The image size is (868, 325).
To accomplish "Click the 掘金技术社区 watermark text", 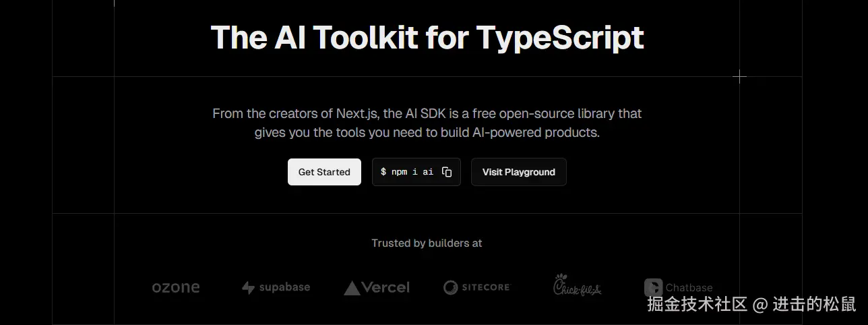I will pyautogui.click(x=697, y=305).
